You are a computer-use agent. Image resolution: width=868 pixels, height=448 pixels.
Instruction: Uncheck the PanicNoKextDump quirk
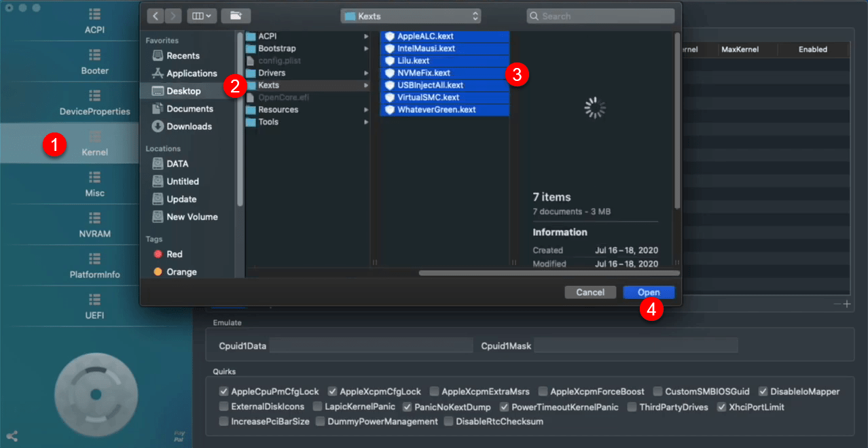click(x=408, y=407)
